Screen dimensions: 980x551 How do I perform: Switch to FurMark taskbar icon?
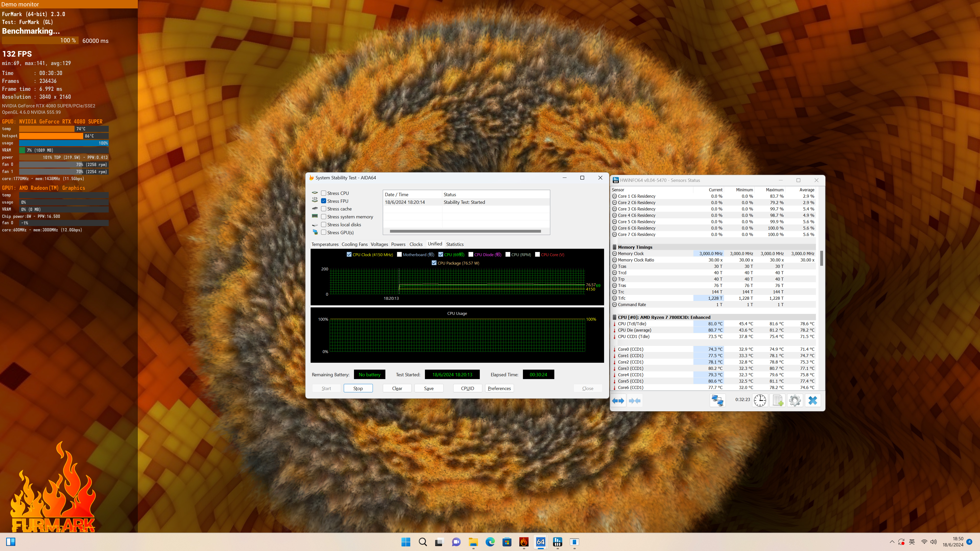pyautogui.click(x=524, y=542)
